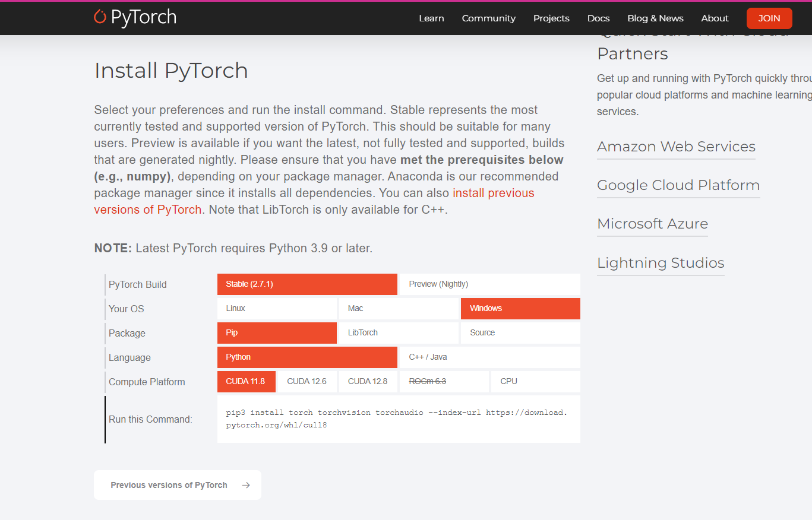Click the Language row label
812x520 pixels.
(129, 357)
